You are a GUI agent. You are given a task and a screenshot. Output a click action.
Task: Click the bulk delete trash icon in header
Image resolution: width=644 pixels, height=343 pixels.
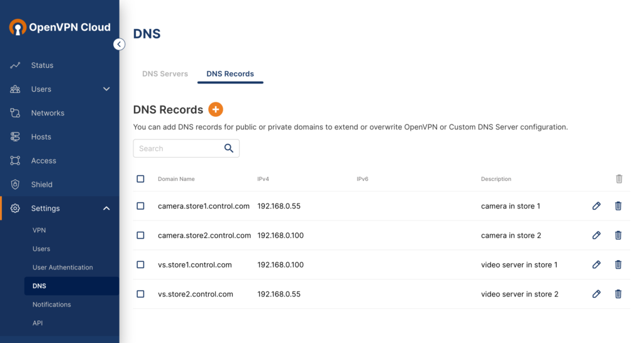pyautogui.click(x=619, y=179)
